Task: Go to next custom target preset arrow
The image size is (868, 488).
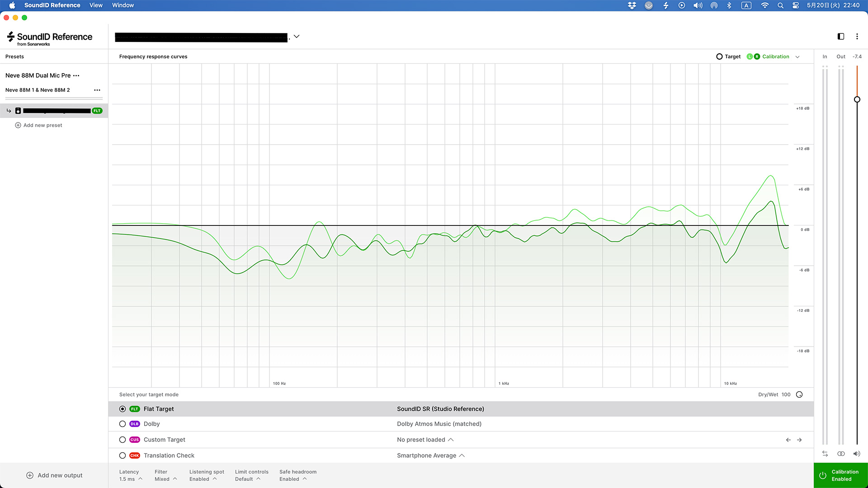Action: [799, 440]
